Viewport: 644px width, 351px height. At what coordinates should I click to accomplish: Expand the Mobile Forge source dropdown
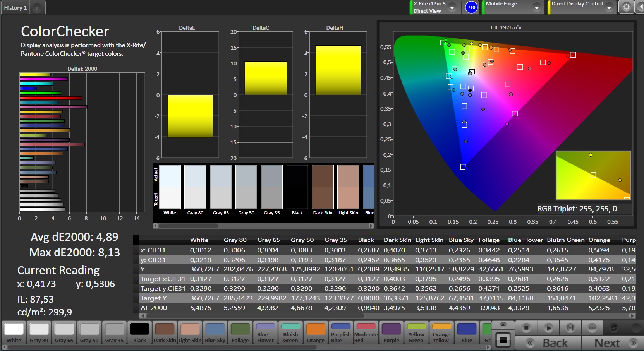coord(537,7)
